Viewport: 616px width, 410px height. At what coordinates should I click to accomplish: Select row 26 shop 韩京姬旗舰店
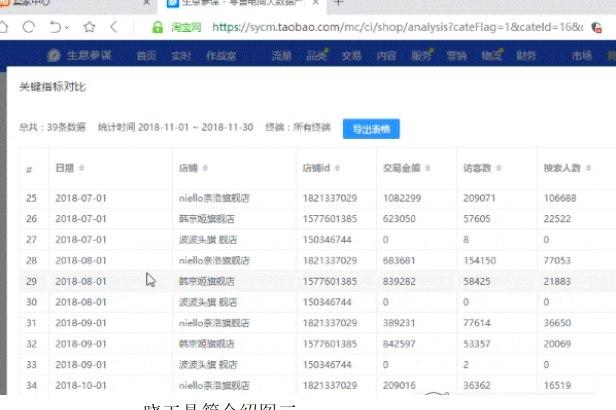[207, 219]
